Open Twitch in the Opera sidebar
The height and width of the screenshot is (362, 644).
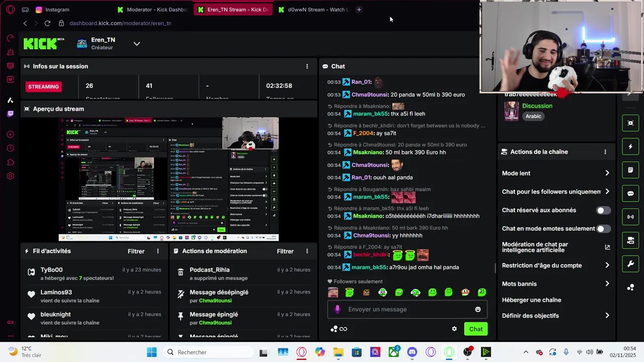click(10, 114)
